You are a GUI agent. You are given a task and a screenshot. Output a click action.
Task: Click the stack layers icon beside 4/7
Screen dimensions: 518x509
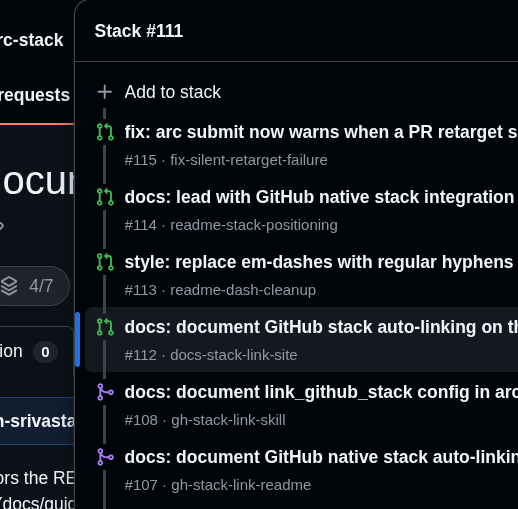point(9,286)
